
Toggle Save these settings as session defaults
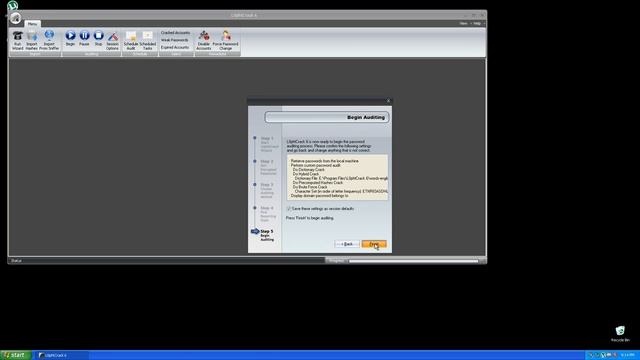[289, 209]
